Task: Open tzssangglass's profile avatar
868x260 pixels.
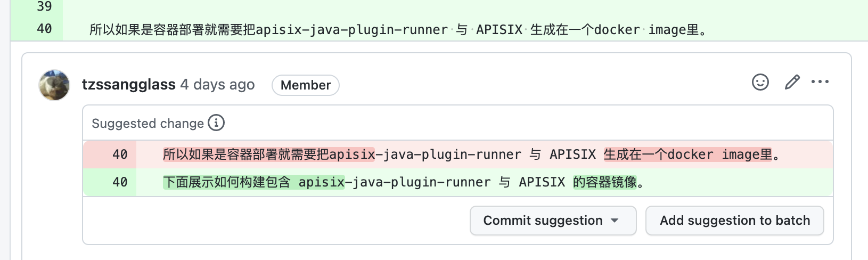Action: tap(54, 85)
